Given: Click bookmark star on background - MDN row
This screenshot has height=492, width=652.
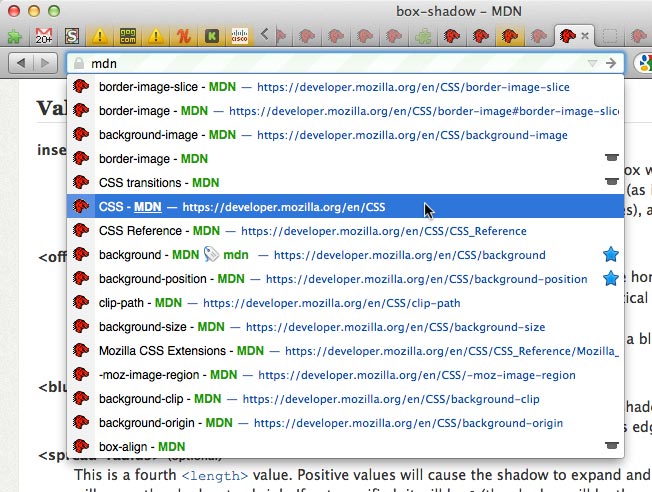Looking at the screenshot, I should pos(611,254).
